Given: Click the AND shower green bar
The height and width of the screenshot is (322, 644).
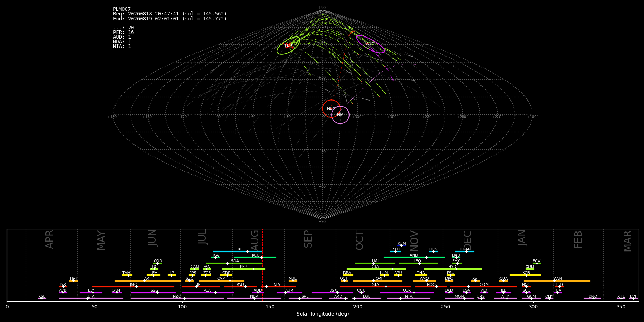Looking at the screenshot, I should click(x=414, y=257).
